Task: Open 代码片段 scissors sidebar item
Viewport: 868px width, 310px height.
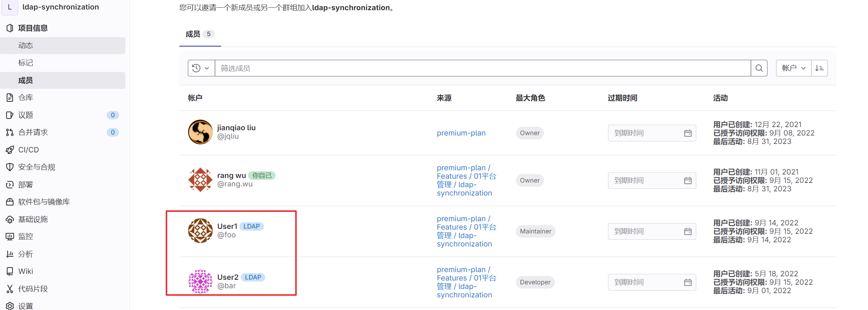Action: coord(33,289)
